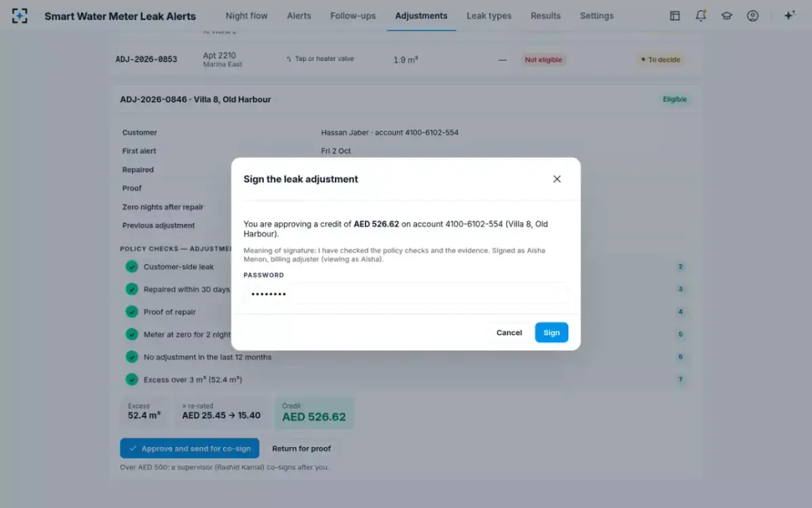Screen dimensions: 812x508
Task: Open the learning graduation cap icon
Action: pyautogui.click(x=727, y=16)
